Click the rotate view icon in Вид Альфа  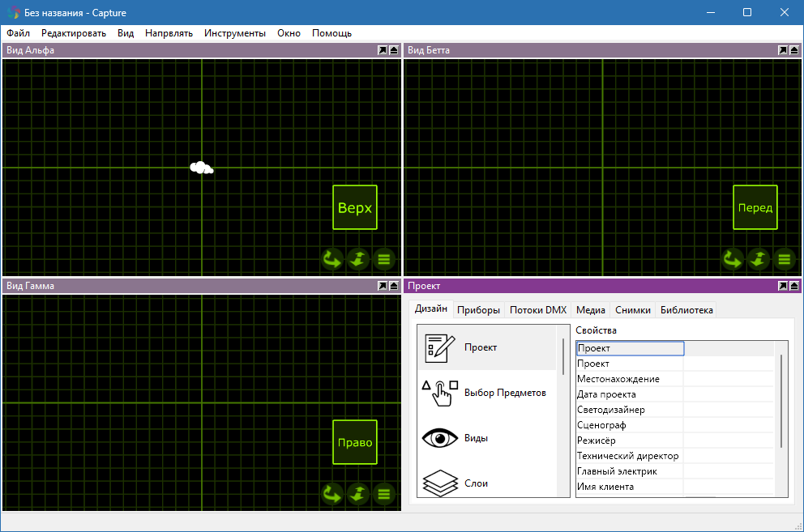coord(331,259)
